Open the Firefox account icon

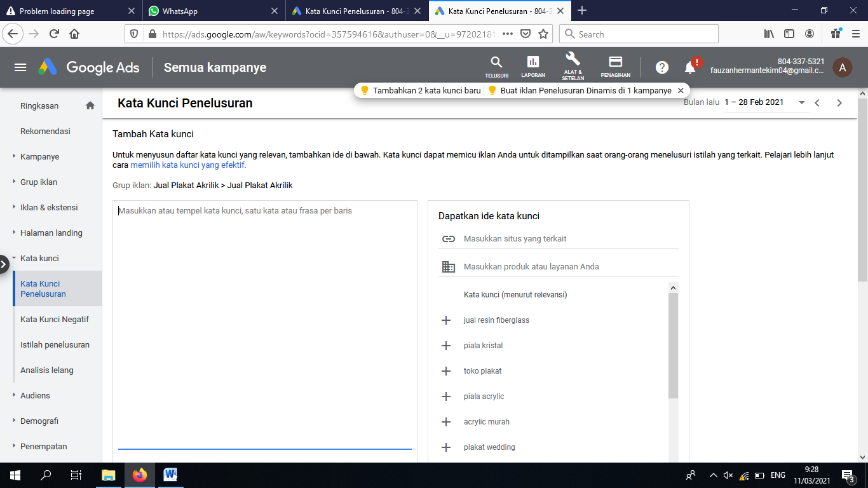(x=810, y=34)
